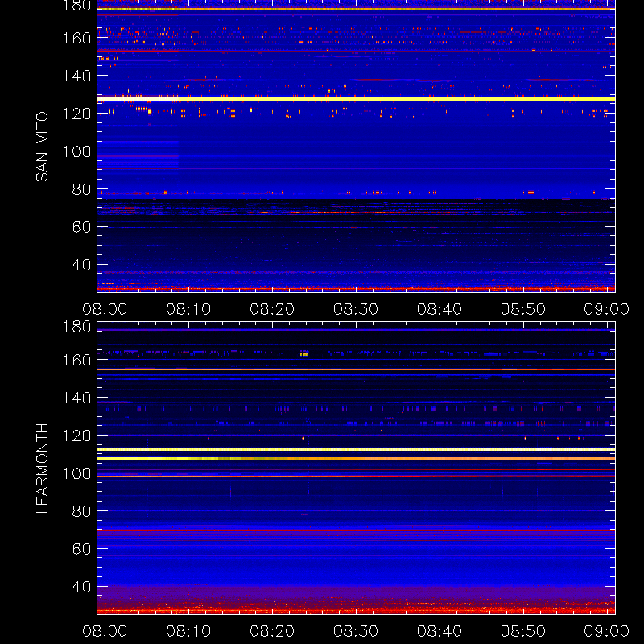Image resolution: width=644 pixels, height=644 pixels.
Task: Click 08:00 time label under San Vito plot
Action: pos(105,309)
